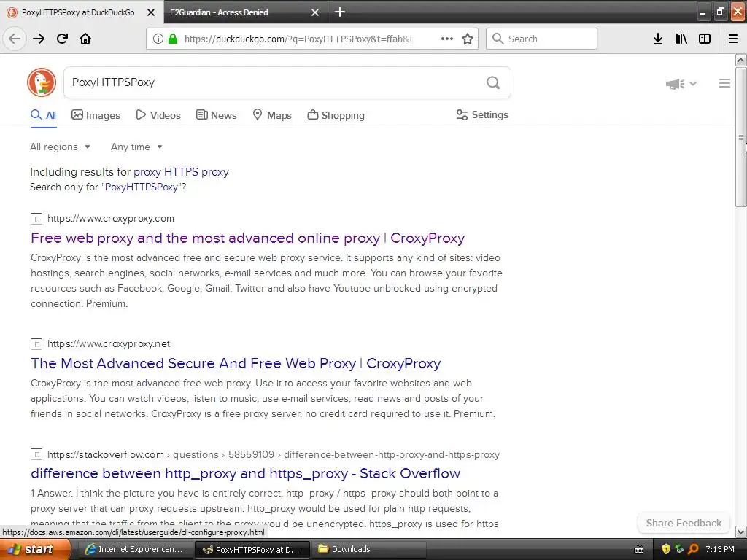Open the DuckDuckGo side menu icon
This screenshot has height=560, width=747.
click(724, 83)
